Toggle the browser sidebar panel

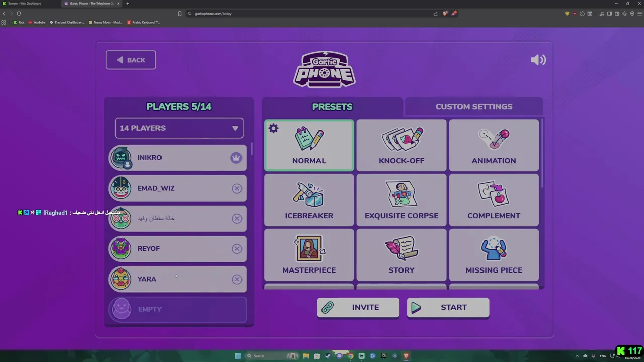pyautogui.click(x=609, y=14)
